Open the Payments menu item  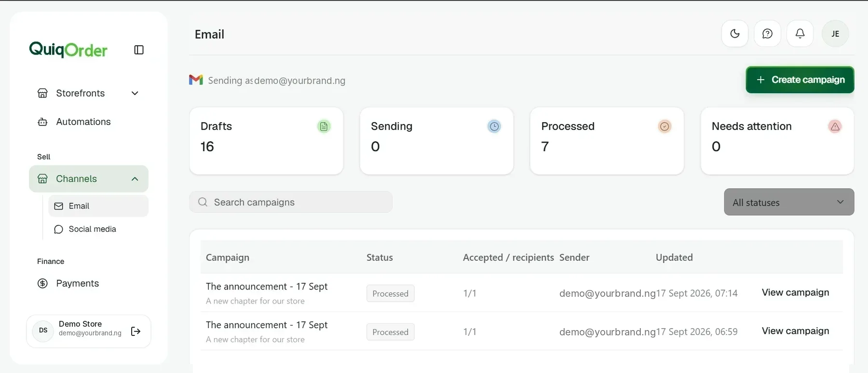coord(89,283)
